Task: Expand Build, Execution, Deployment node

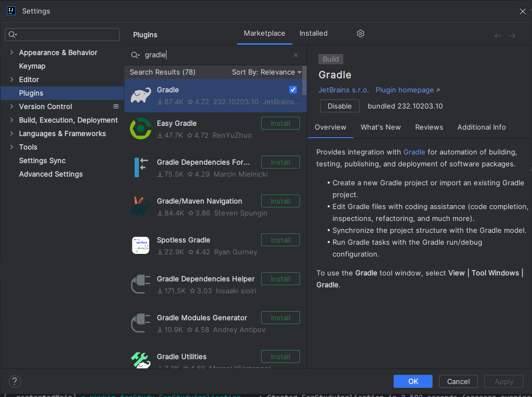Action: pyautogui.click(x=12, y=120)
